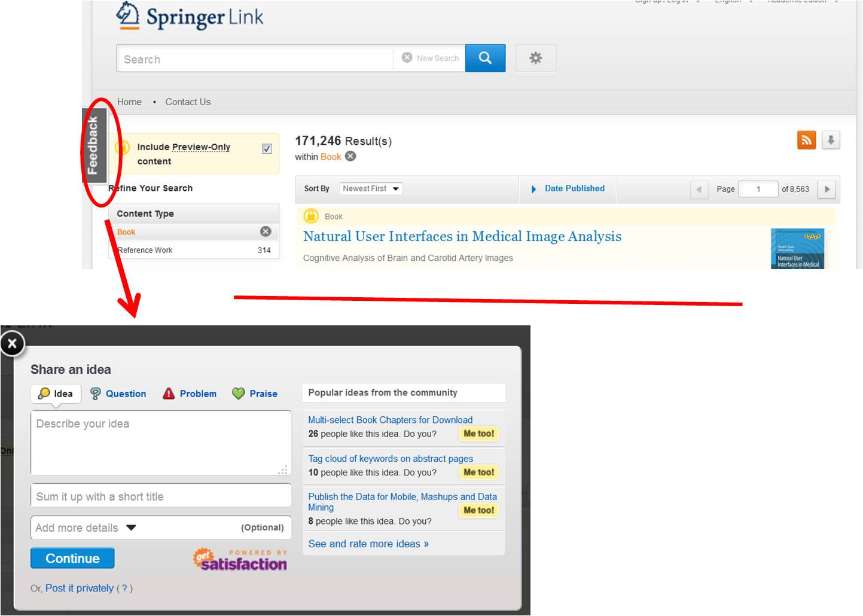Image resolution: width=863 pixels, height=616 pixels.
Task: Click the Continue button
Action: tap(72, 558)
